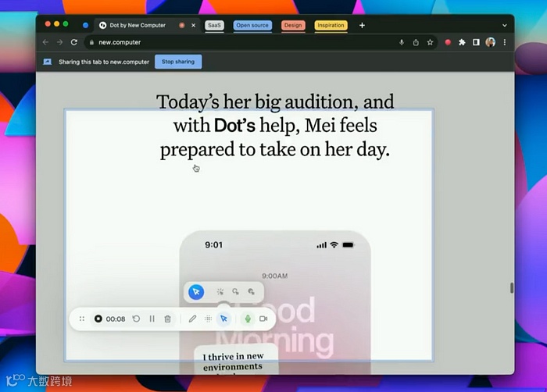The height and width of the screenshot is (392, 547).
Task: Click the blue pinned tab icon
Action: 85,25
